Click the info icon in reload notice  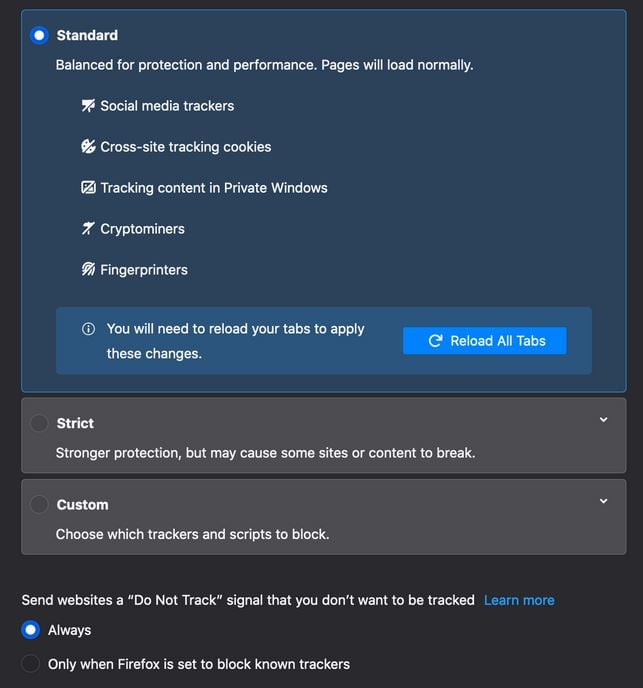[88, 329]
